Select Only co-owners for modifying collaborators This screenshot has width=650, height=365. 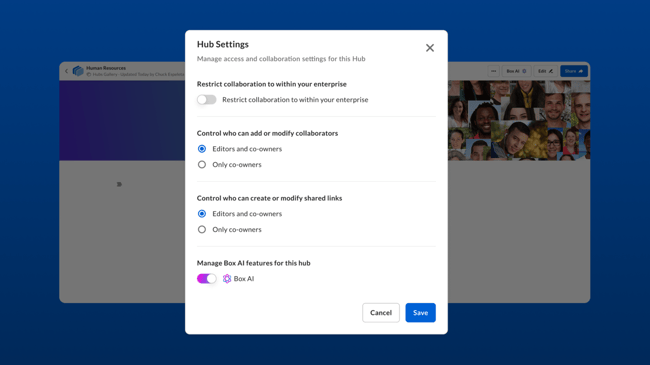click(x=202, y=165)
